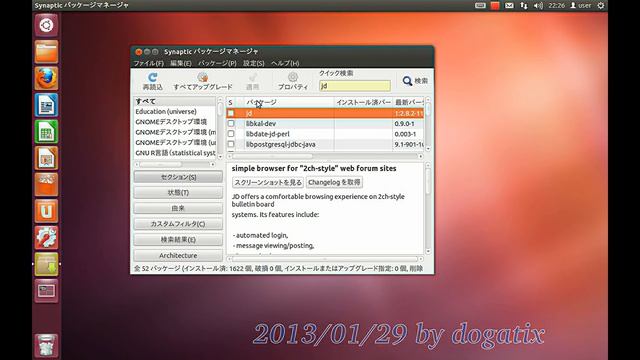Click the カスタムフィルタ(C) button
Viewport: 640px width, 360px height.
point(178,224)
